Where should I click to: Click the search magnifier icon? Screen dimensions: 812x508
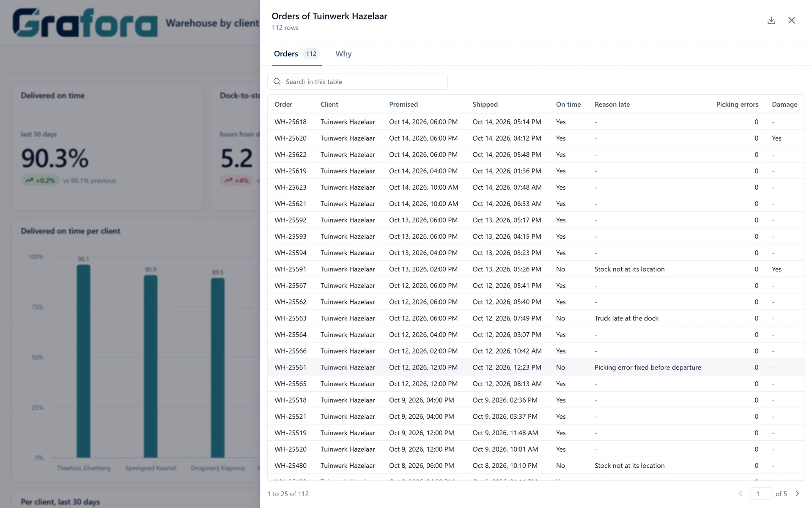tap(277, 81)
